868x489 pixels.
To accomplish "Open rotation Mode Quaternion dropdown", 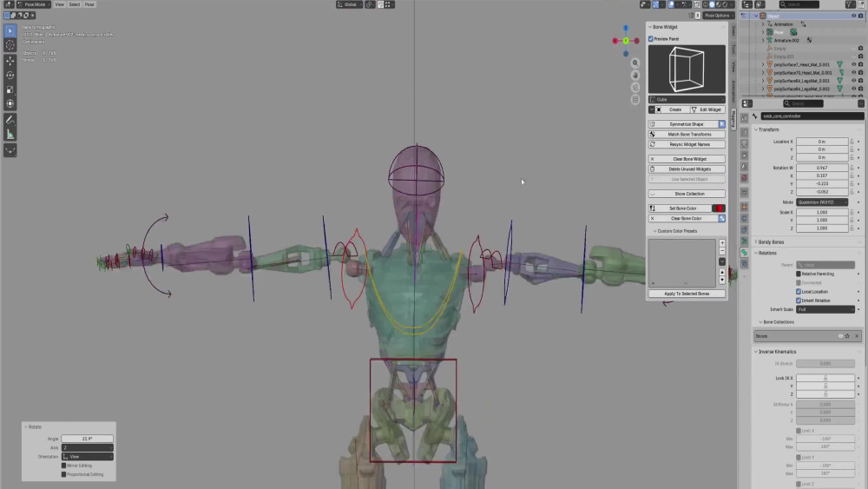I will tap(822, 202).
